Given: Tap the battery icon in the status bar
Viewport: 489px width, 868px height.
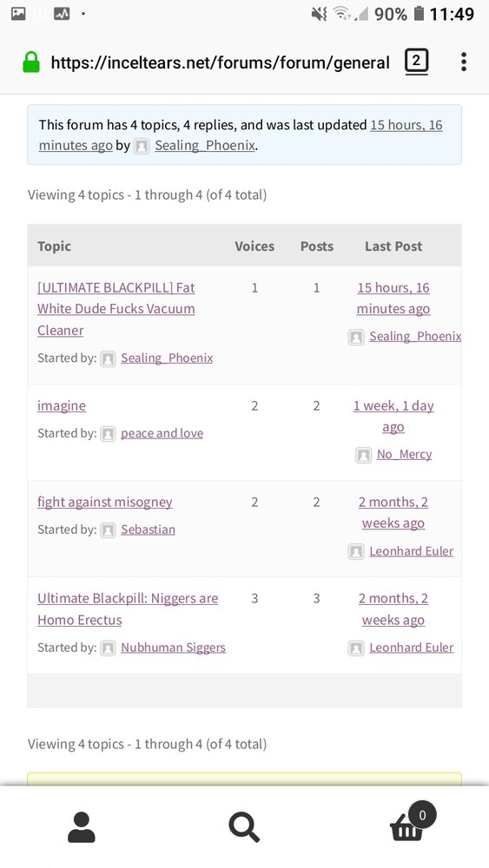Looking at the screenshot, I should coord(419,13).
